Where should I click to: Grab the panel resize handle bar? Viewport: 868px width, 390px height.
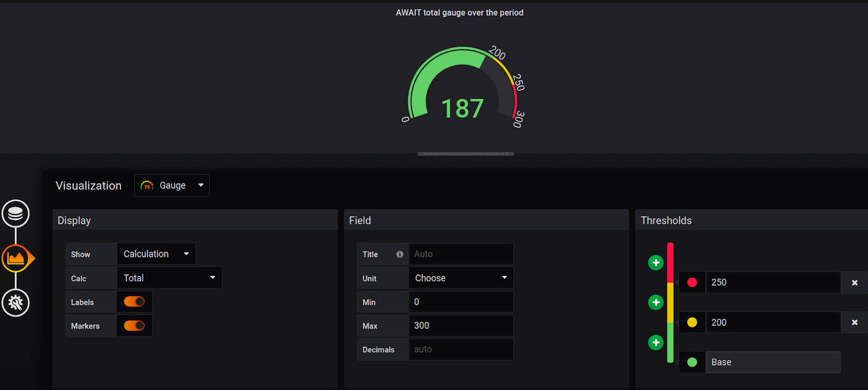[465, 154]
